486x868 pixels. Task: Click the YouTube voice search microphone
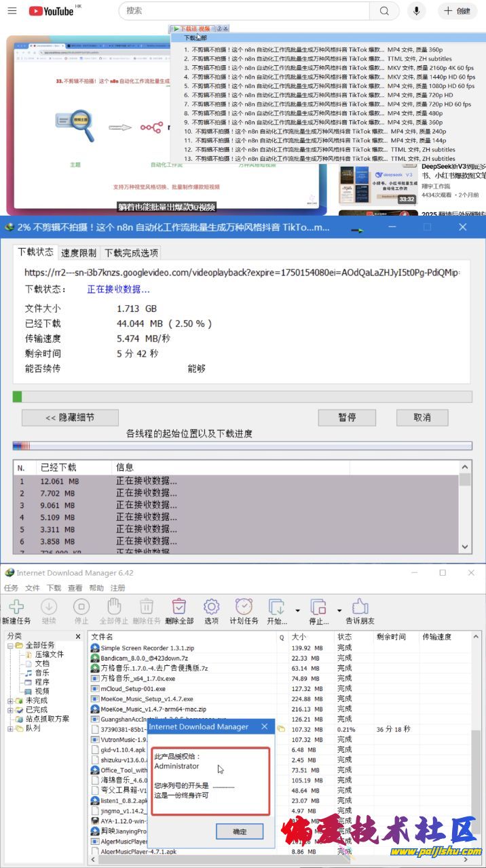coord(417,11)
